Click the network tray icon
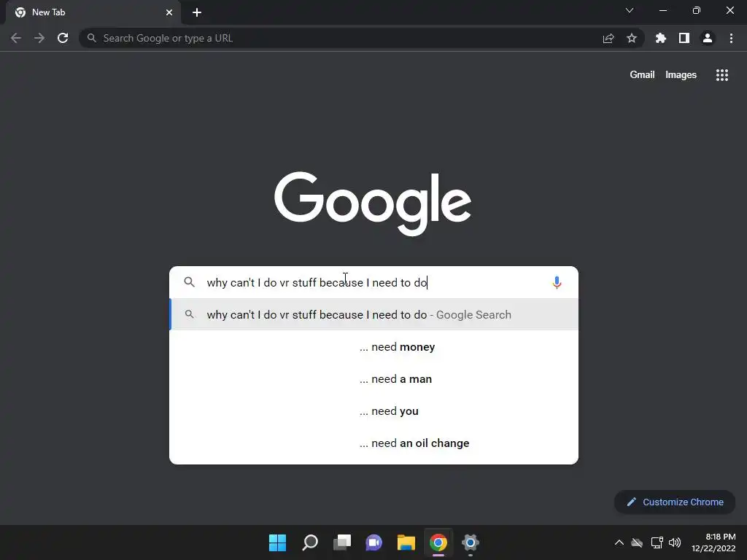This screenshot has width=747, height=560. pyautogui.click(x=657, y=542)
